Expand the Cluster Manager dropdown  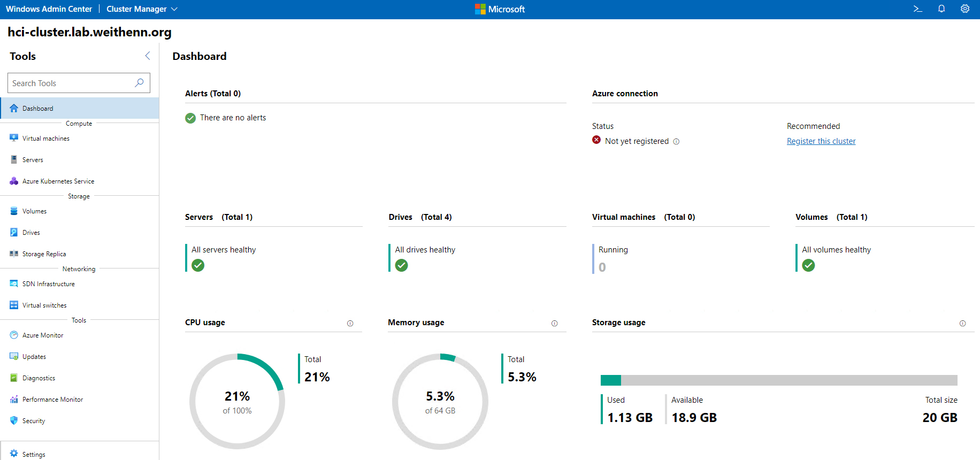[x=142, y=9]
